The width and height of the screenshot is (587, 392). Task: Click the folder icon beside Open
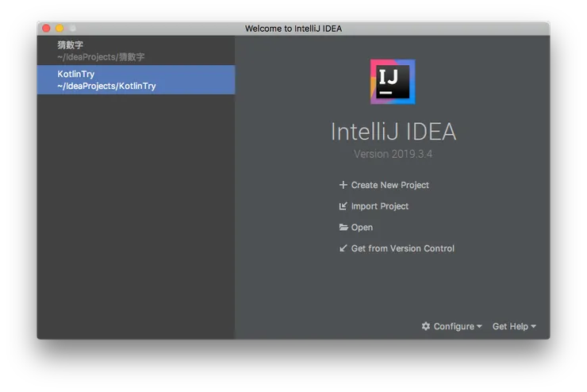point(343,227)
